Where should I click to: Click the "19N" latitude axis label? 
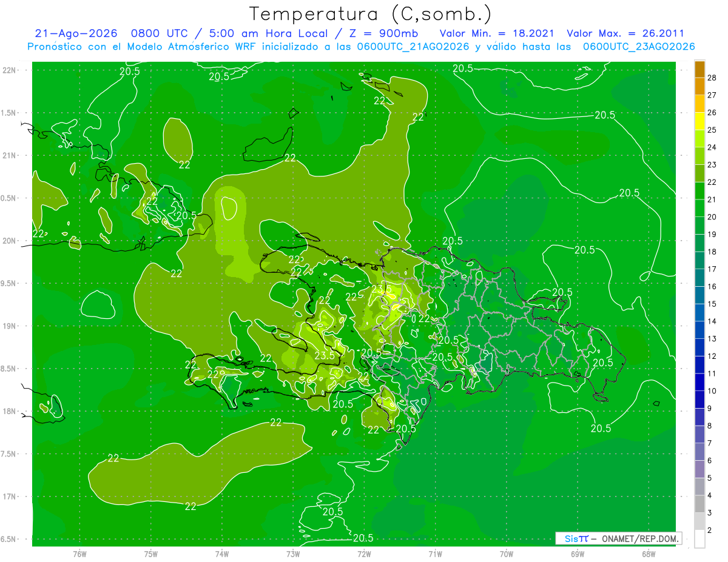pos(10,326)
